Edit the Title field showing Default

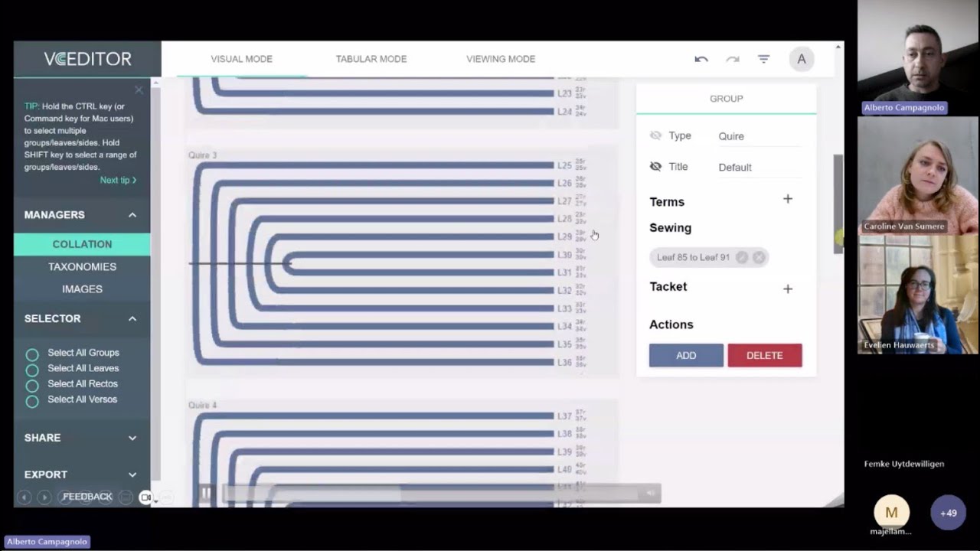click(759, 167)
